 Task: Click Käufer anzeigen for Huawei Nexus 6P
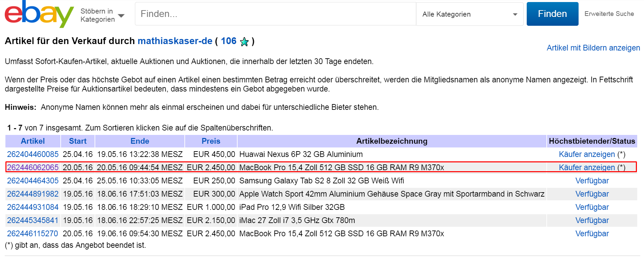tap(587, 154)
